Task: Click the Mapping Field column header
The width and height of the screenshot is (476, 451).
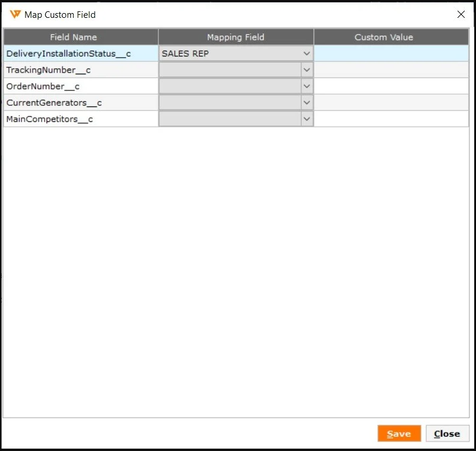Action: point(236,37)
